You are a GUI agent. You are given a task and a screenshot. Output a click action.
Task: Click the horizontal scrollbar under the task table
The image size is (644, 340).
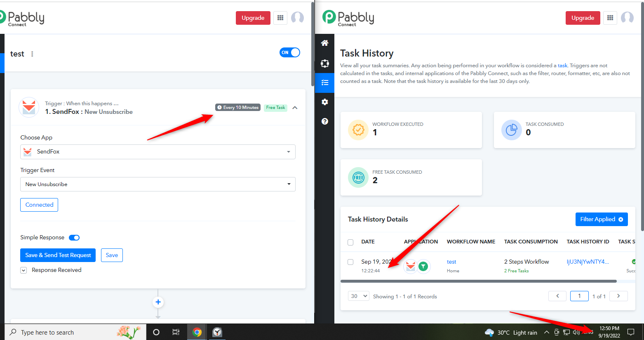click(x=478, y=281)
